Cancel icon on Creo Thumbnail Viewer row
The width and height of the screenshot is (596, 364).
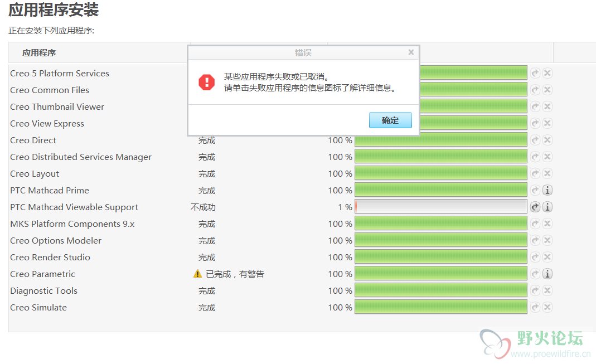pos(547,106)
